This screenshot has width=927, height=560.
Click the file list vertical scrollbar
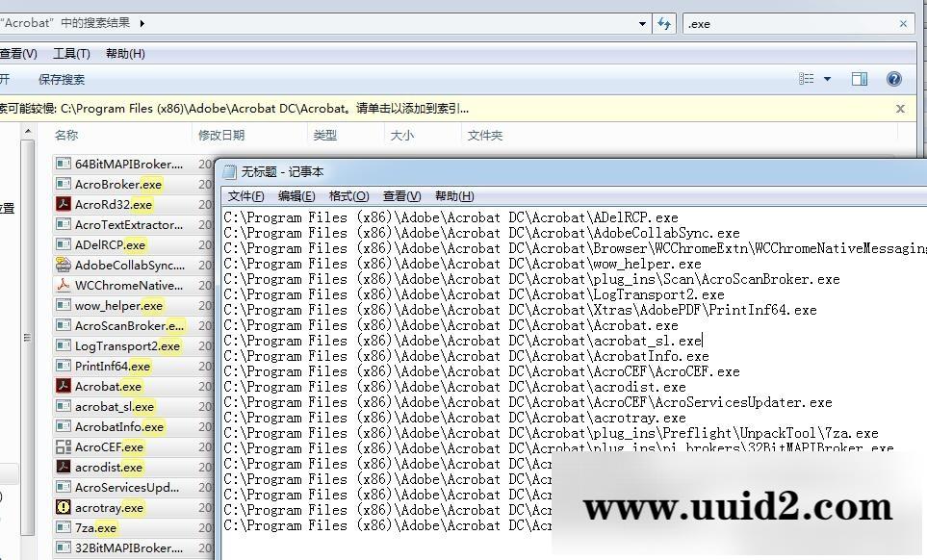[x=30, y=337]
